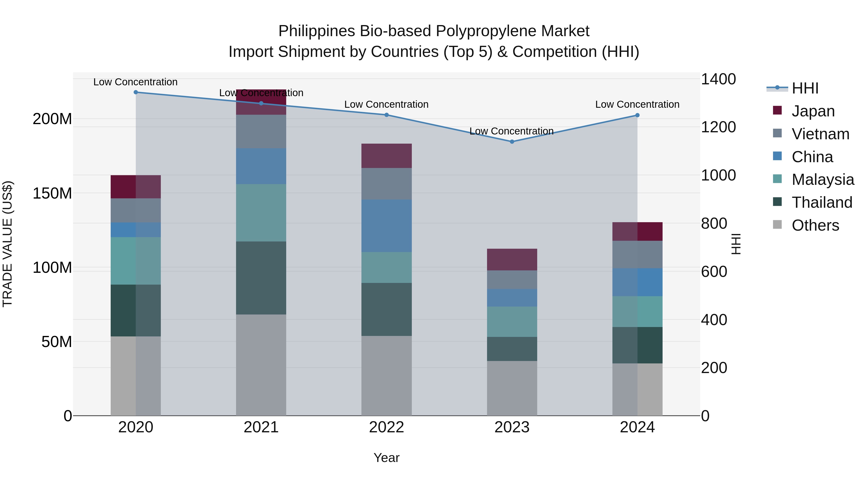Screen dimensions: 868x488
Task: Click the 2022 Thailand bar segment
Action: [387, 309]
